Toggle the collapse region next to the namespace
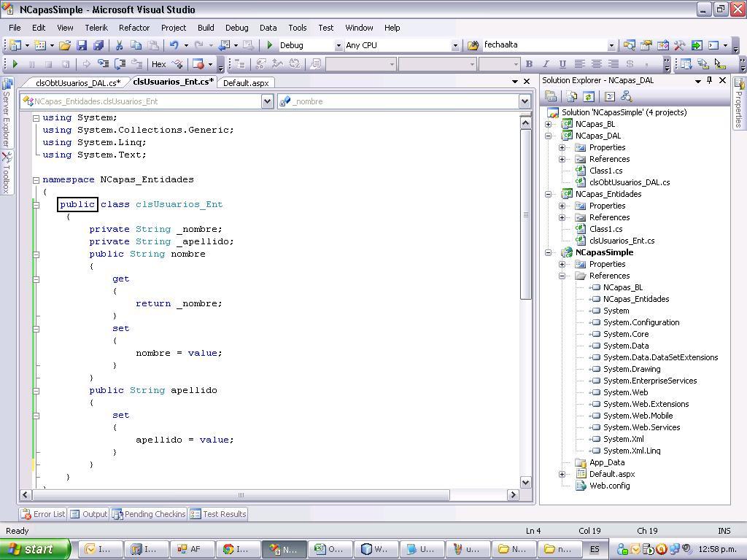The image size is (747, 560). click(36, 179)
